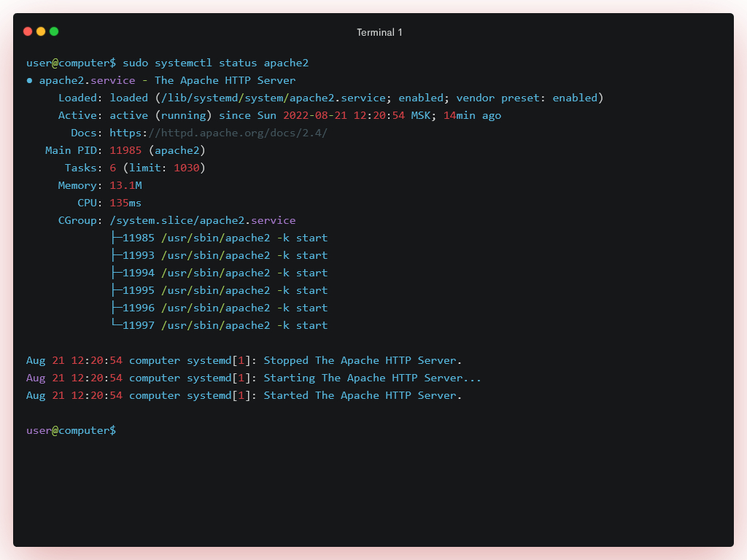
Task: Click the red close window button
Action: [28, 31]
